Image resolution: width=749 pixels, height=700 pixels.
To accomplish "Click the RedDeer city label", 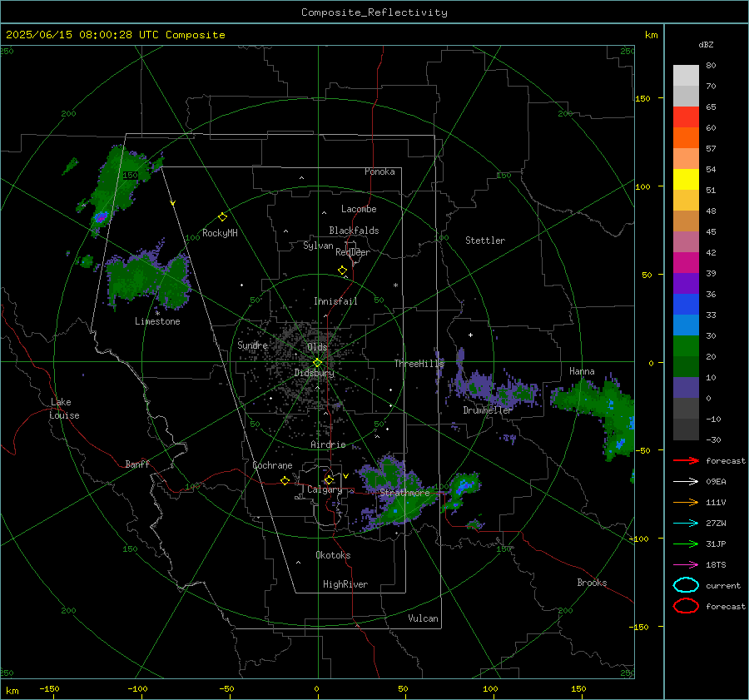I will 353,252.
